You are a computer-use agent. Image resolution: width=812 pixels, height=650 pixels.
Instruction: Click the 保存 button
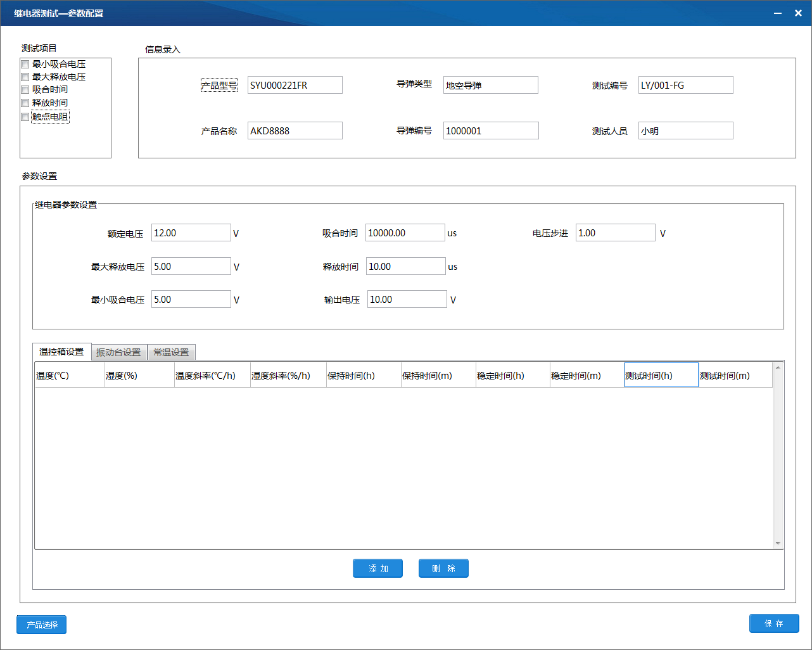[x=774, y=623]
